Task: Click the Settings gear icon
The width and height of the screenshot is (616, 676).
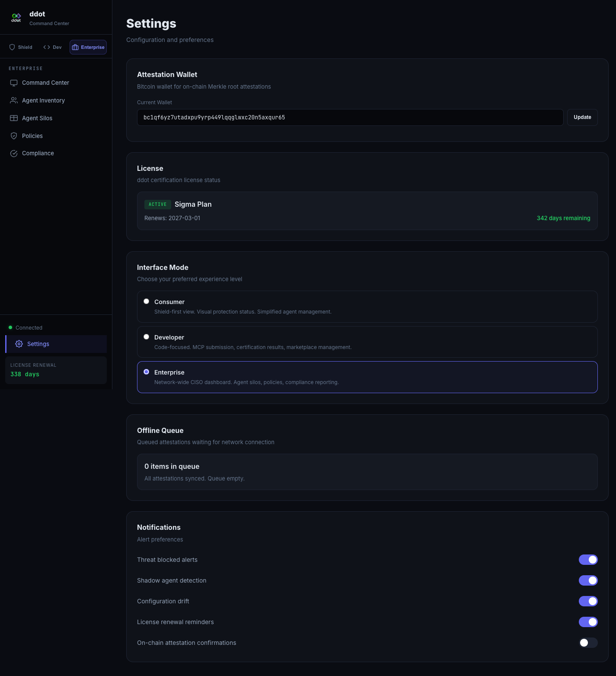Action: [x=19, y=344]
